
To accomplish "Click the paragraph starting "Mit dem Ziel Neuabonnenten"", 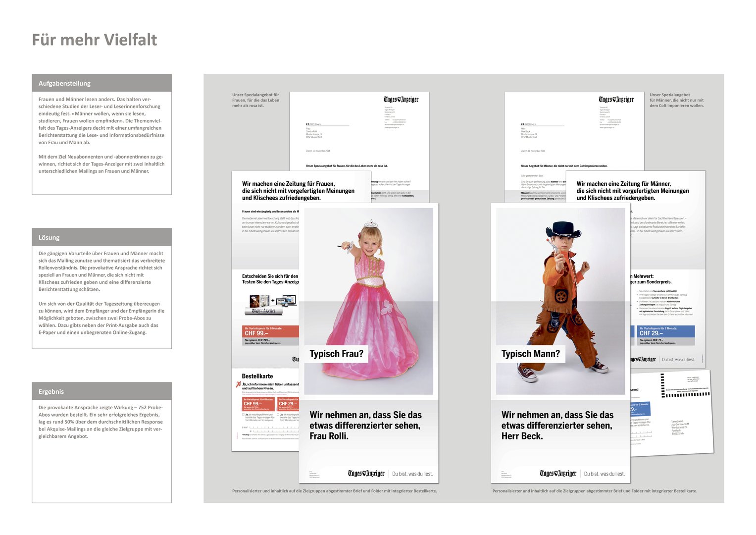I will pos(101,164).
